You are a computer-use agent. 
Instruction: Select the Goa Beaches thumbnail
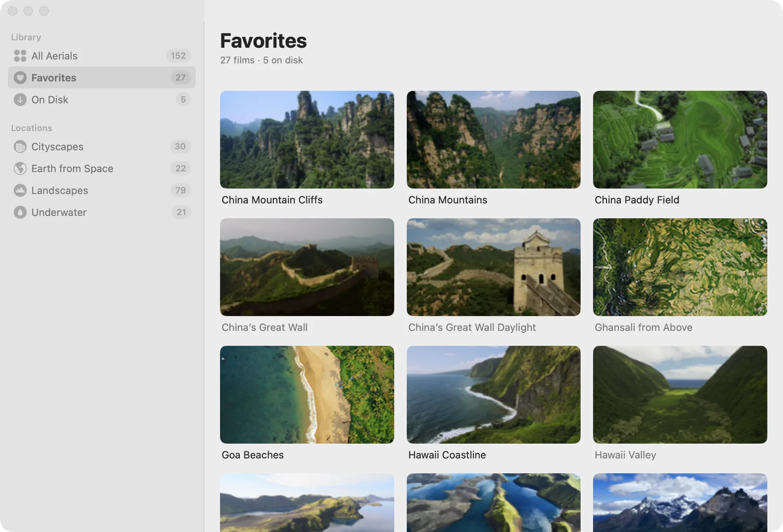(x=307, y=395)
